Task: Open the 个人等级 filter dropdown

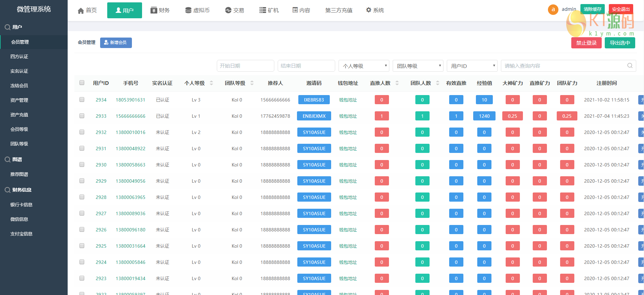Action: point(364,66)
